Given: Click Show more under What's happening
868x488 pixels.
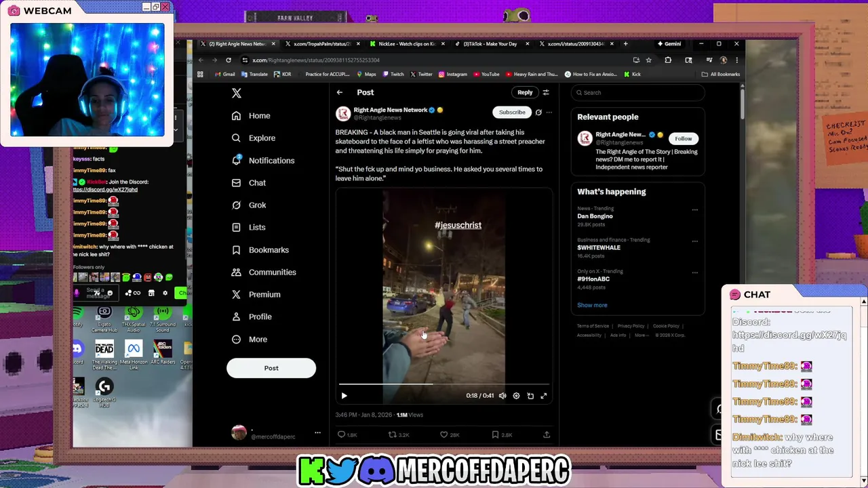Looking at the screenshot, I should tap(592, 305).
